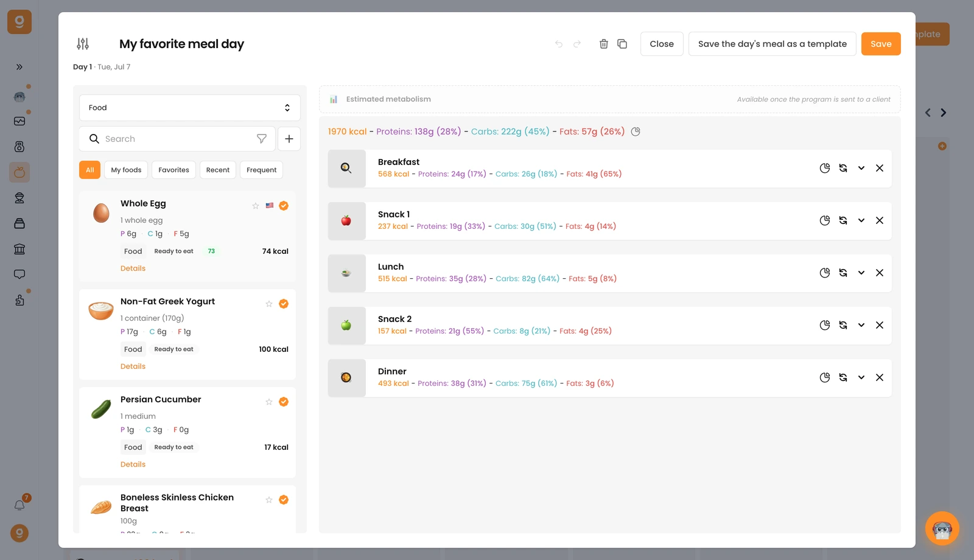Remove the Dinner meal
Image resolution: width=974 pixels, height=560 pixels.
click(880, 377)
